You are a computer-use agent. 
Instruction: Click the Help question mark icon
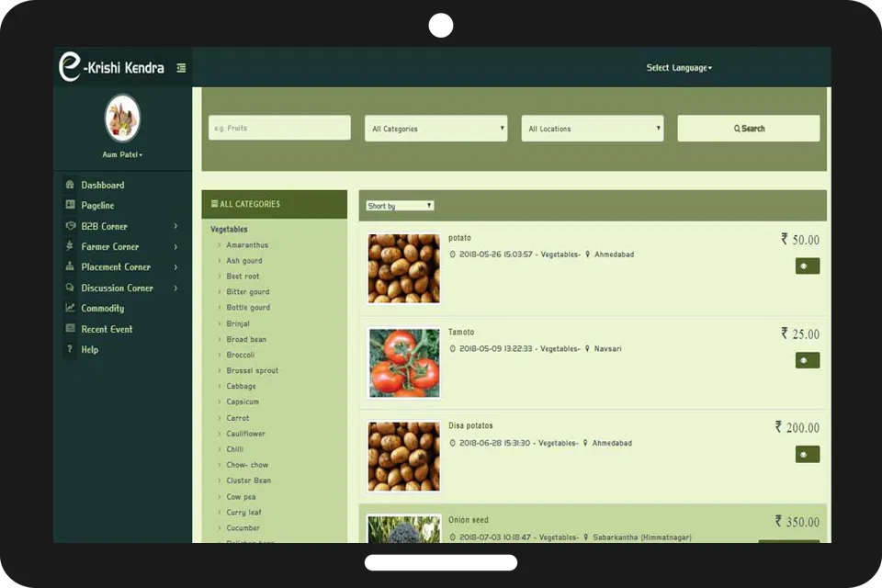(70, 349)
